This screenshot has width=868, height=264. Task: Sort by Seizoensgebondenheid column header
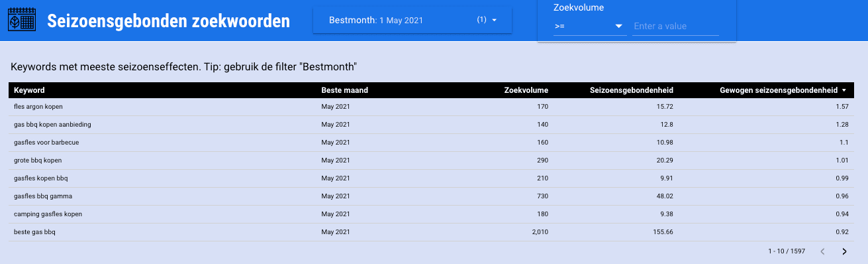coord(632,90)
